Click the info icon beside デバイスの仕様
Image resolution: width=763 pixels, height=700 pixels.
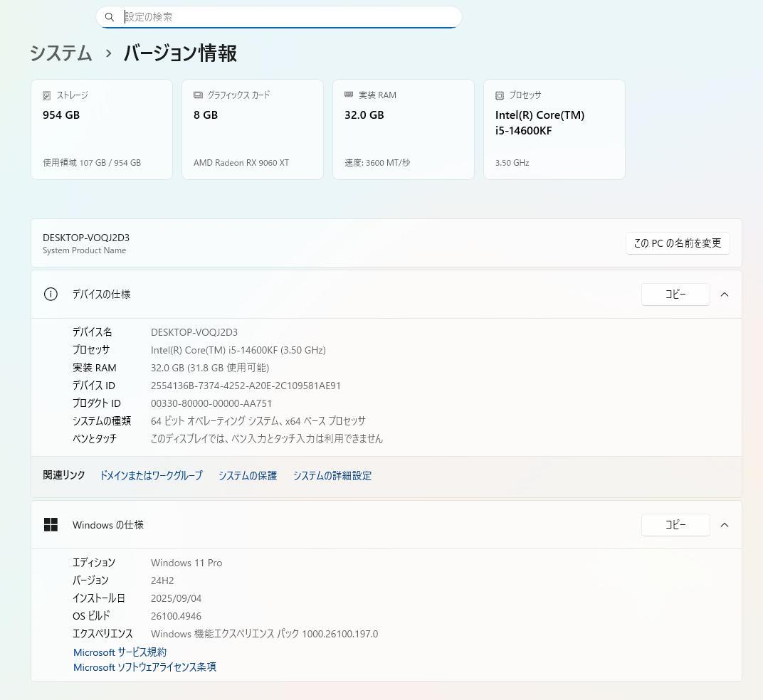[51, 294]
